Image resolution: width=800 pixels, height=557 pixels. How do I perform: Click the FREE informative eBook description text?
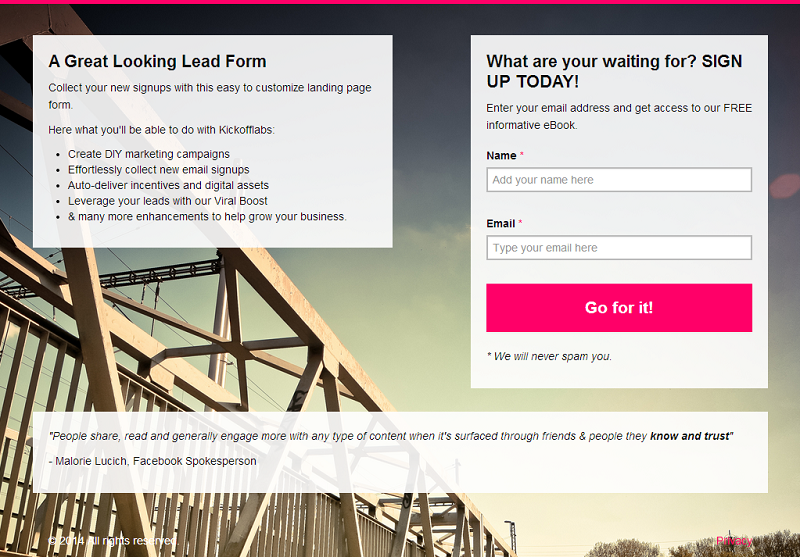(x=618, y=116)
